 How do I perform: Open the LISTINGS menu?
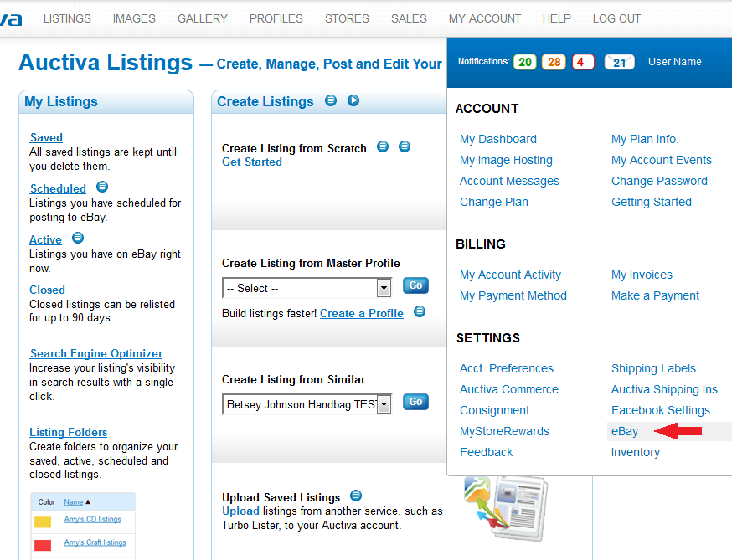coord(67,18)
